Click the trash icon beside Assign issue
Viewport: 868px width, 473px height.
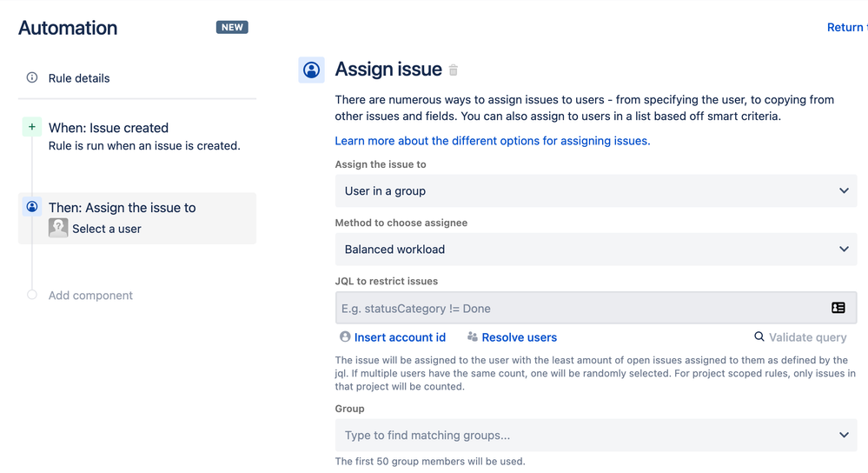[454, 70]
